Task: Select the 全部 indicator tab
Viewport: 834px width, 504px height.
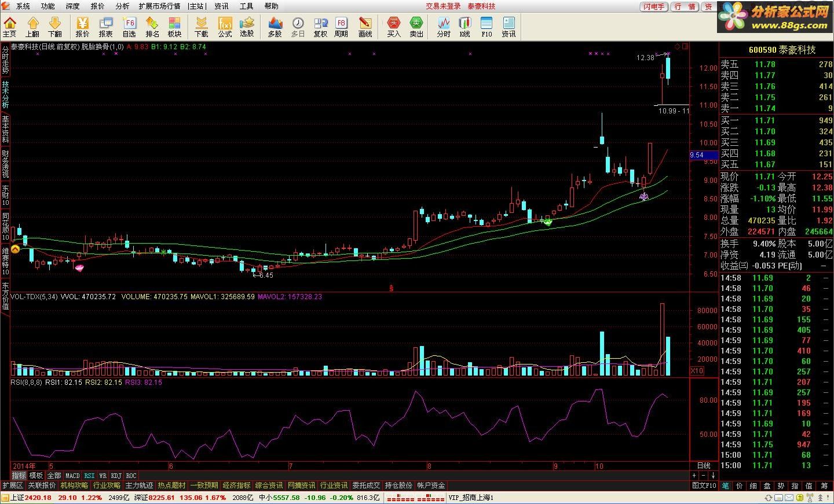Action: coord(54,476)
